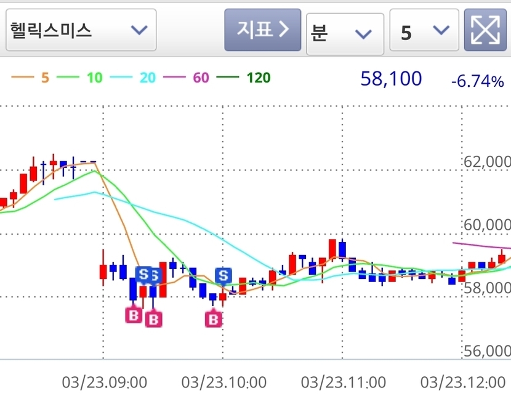The width and height of the screenshot is (511, 420).
Task: Click the -6.74% change rate
Action: 477,81
